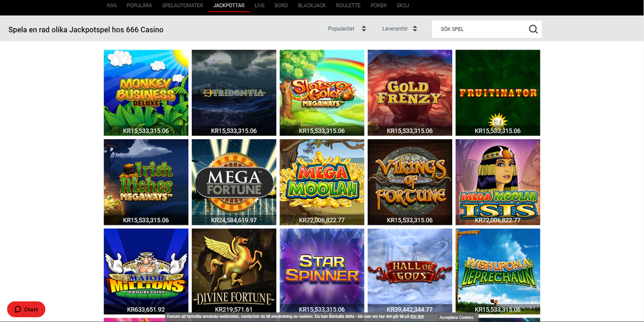This screenshot has width=644, height=322.
Task: Open the Fruitinator game tile
Action: click(x=498, y=93)
